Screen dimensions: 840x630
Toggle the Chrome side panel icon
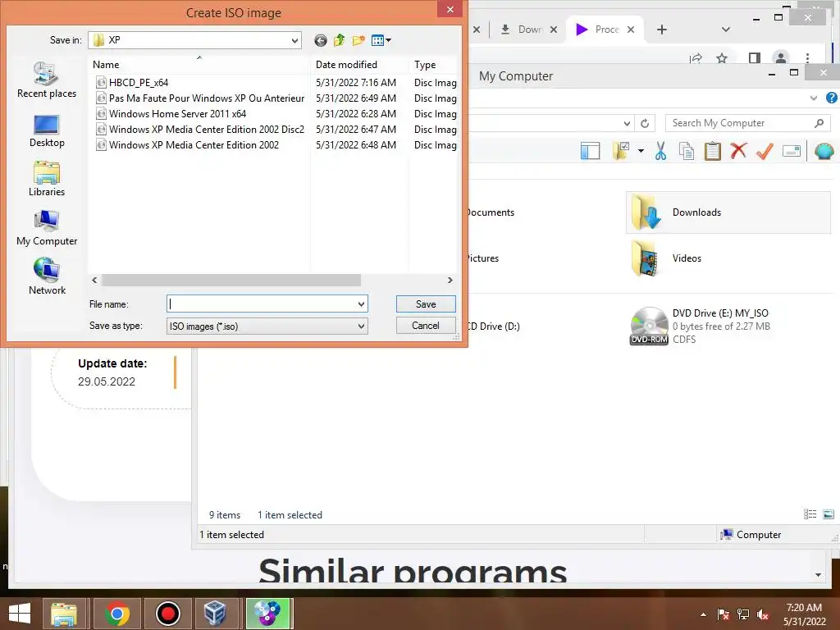click(x=755, y=58)
